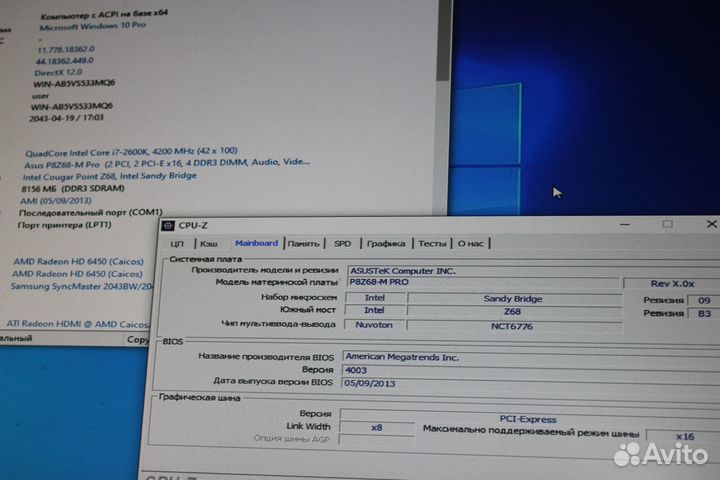
Task: Select Последовательный порт (COM1) row
Action: (x=90, y=213)
